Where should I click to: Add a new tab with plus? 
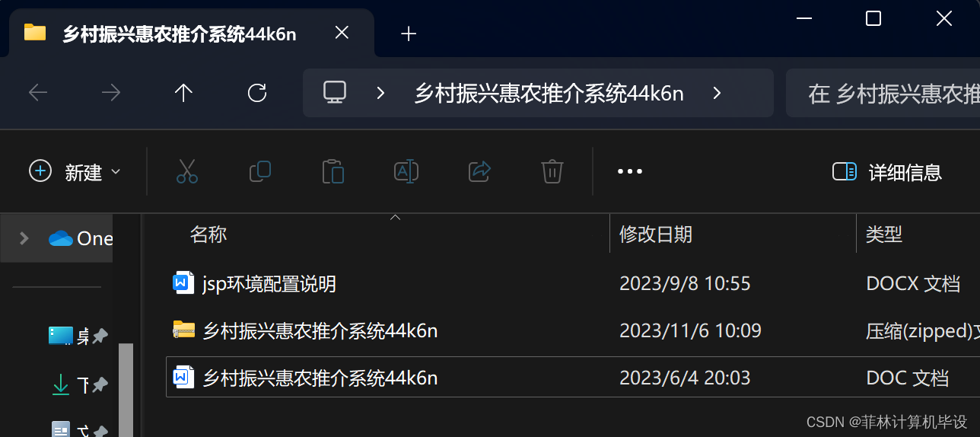pyautogui.click(x=409, y=33)
